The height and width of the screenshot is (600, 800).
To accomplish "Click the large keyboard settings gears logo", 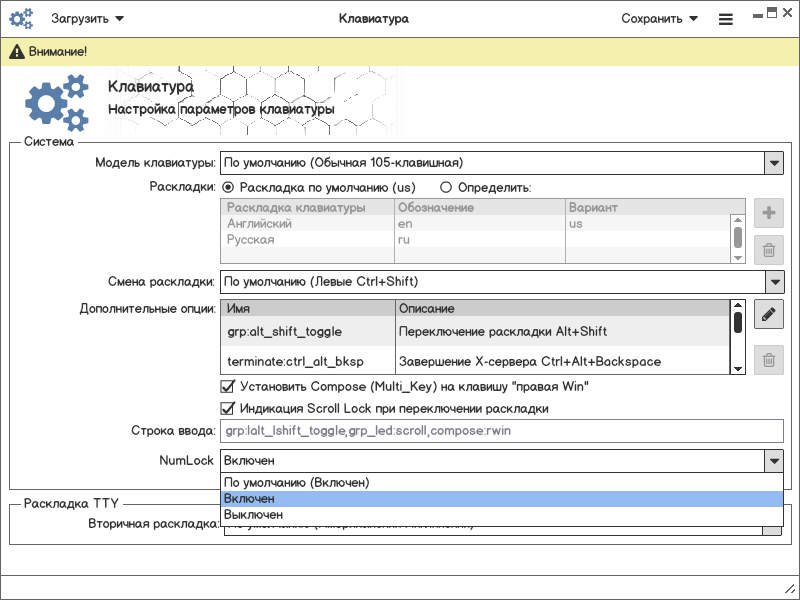I will [x=55, y=104].
